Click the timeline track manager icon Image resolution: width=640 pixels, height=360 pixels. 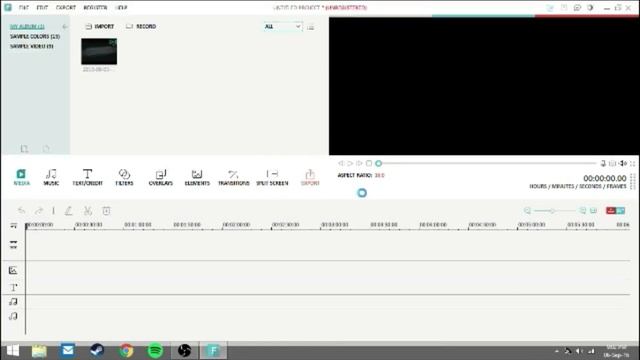click(x=13, y=225)
